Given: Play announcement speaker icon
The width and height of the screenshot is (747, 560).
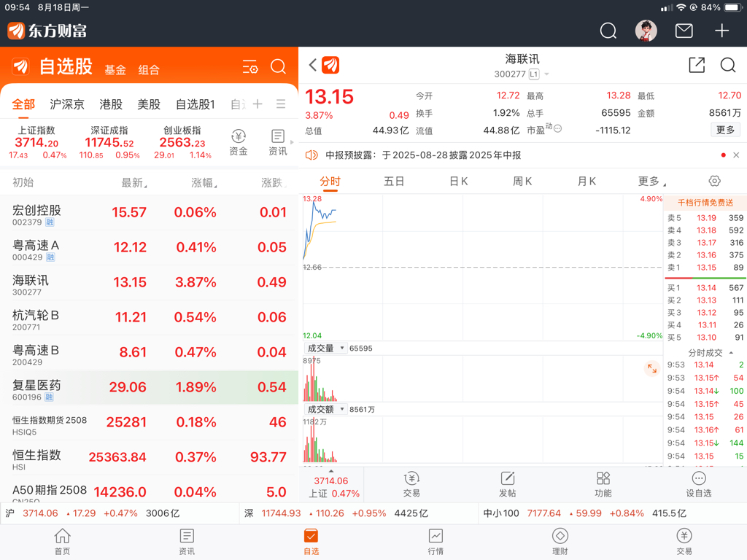Looking at the screenshot, I should pyautogui.click(x=311, y=155).
